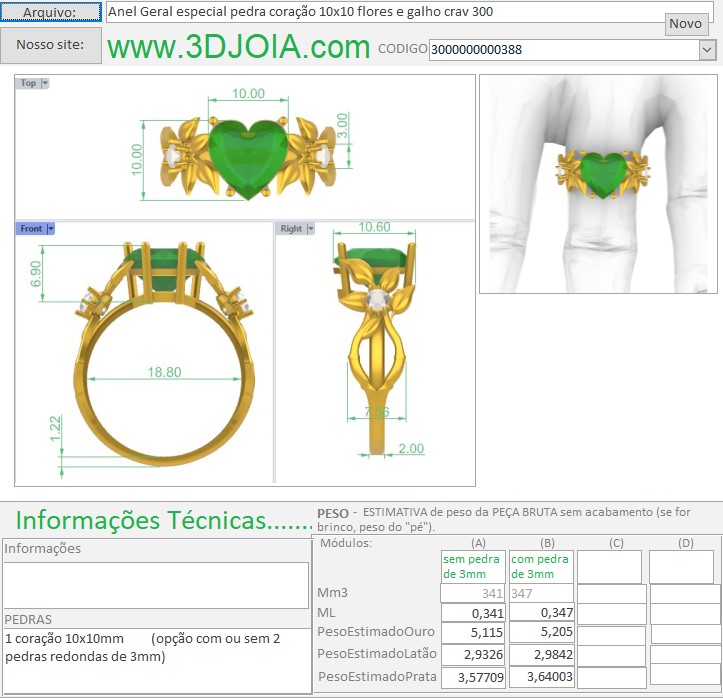This screenshot has width=723, height=698.
Task: Select the Right viewport label
Action: 291,229
